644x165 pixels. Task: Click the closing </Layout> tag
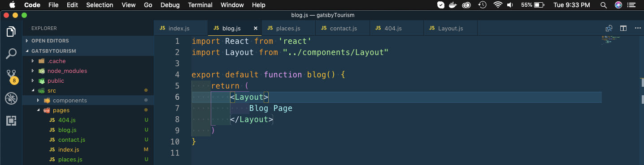pyautogui.click(x=252, y=119)
